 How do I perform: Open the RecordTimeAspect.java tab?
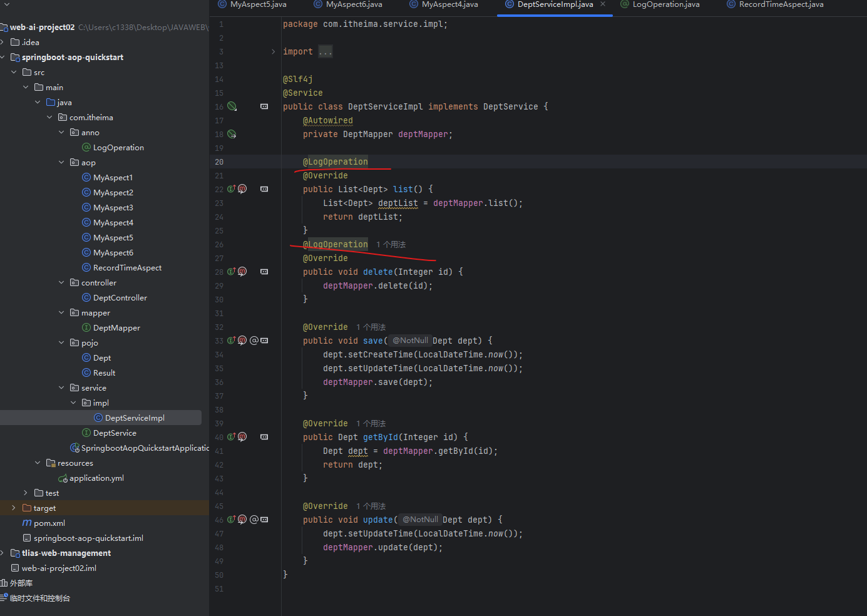coord(775,4)
